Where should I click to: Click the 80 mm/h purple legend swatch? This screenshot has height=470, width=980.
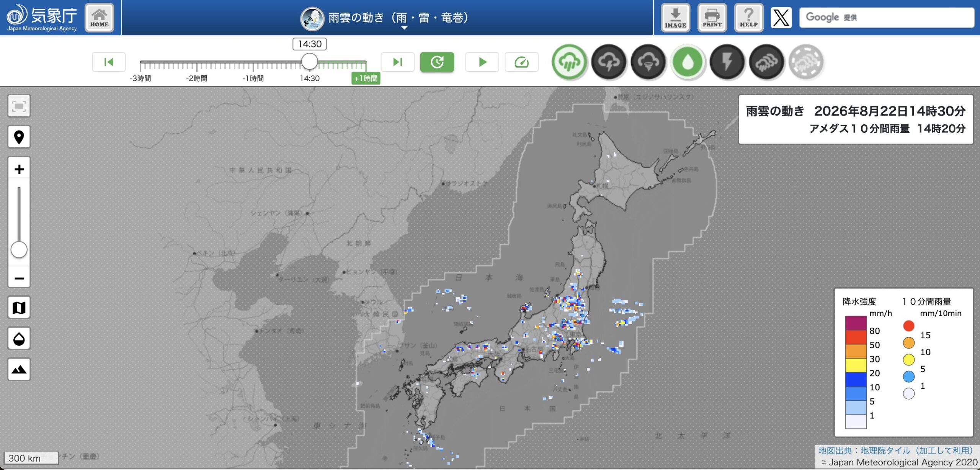click(x=856, y=323)
